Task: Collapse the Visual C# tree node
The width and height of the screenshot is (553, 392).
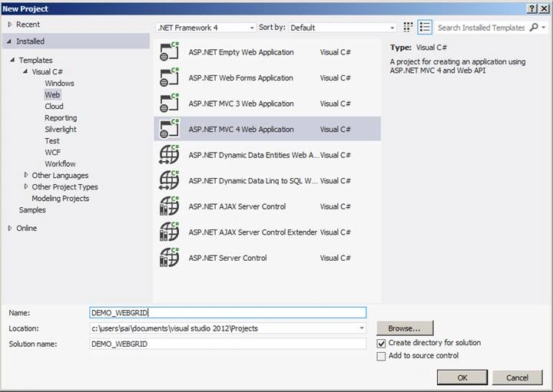Action: [25, 71]
